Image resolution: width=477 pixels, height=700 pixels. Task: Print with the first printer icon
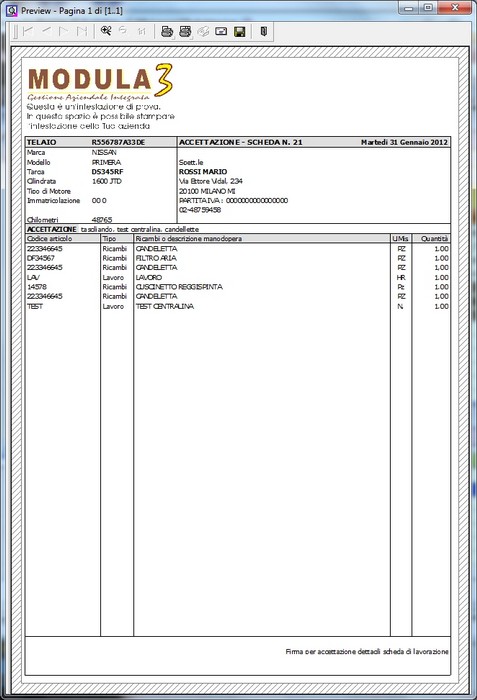[167, 31]
